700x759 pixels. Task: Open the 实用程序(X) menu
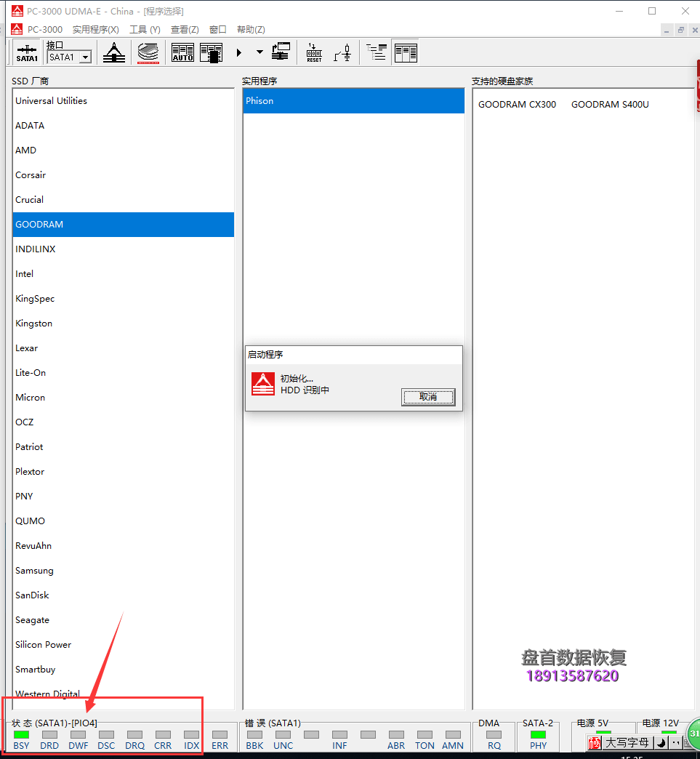click(96, 30)
